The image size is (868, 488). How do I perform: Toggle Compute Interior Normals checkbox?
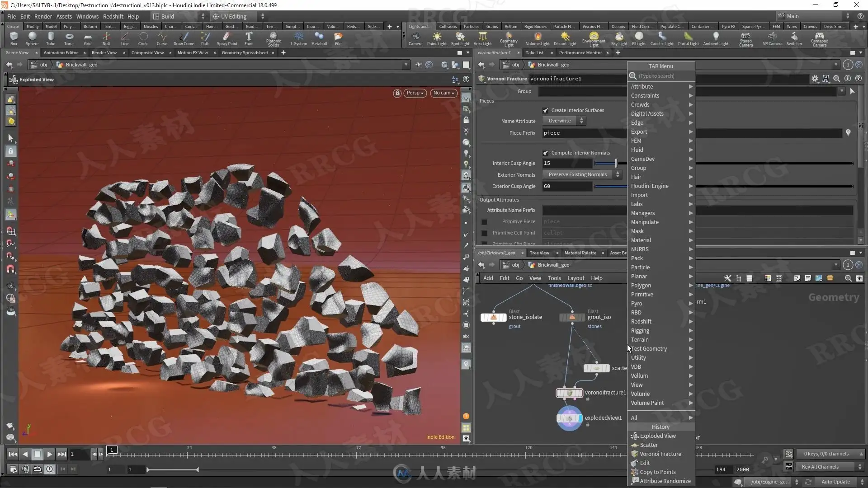pyautogui.click(x=546, y=153)
